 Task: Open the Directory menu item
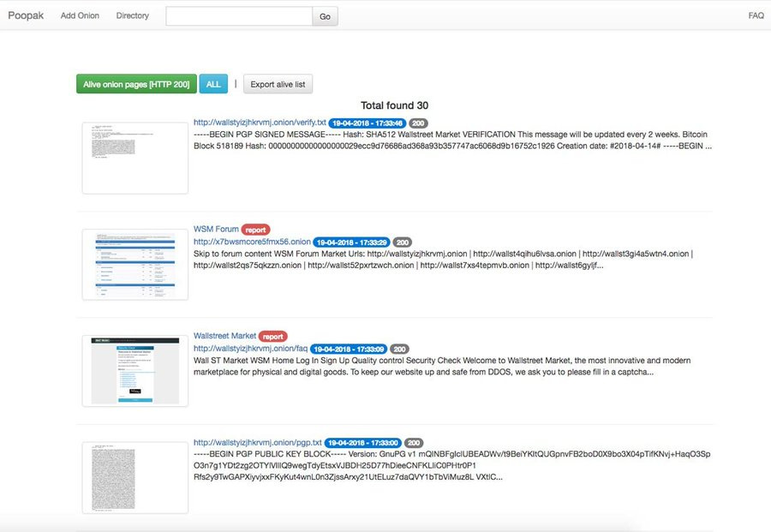(132, 15)
